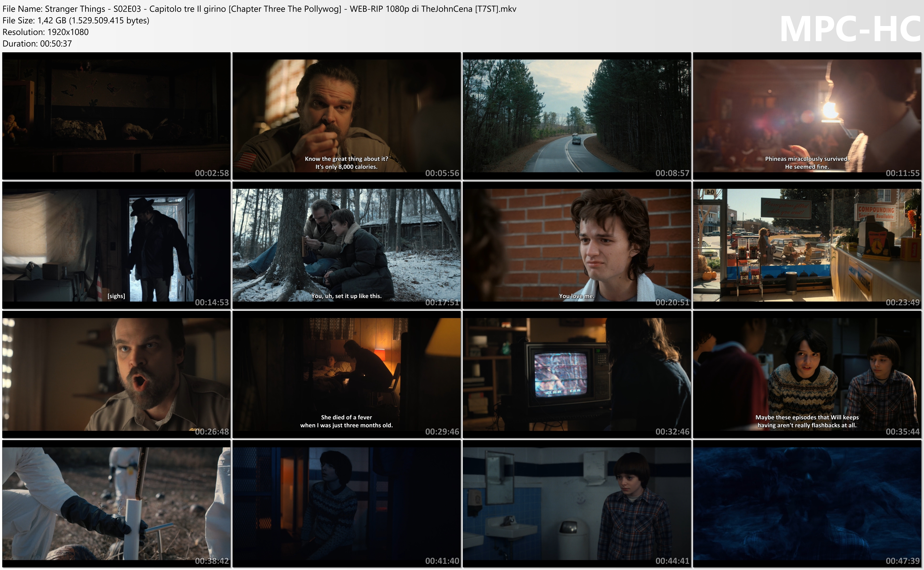This screenshot has width=924, height=570.
Task: Click the File Name text line
Action: click(x=259, y=9)
